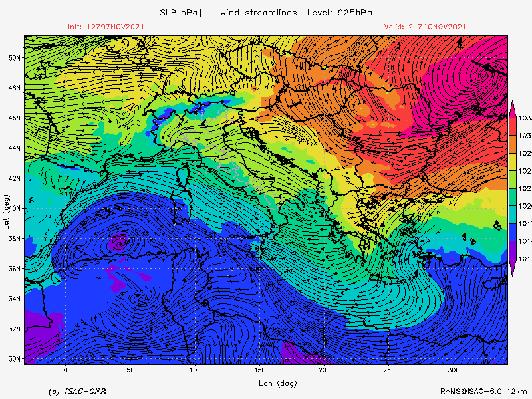Click the cyan legend color band

(513, 215)
